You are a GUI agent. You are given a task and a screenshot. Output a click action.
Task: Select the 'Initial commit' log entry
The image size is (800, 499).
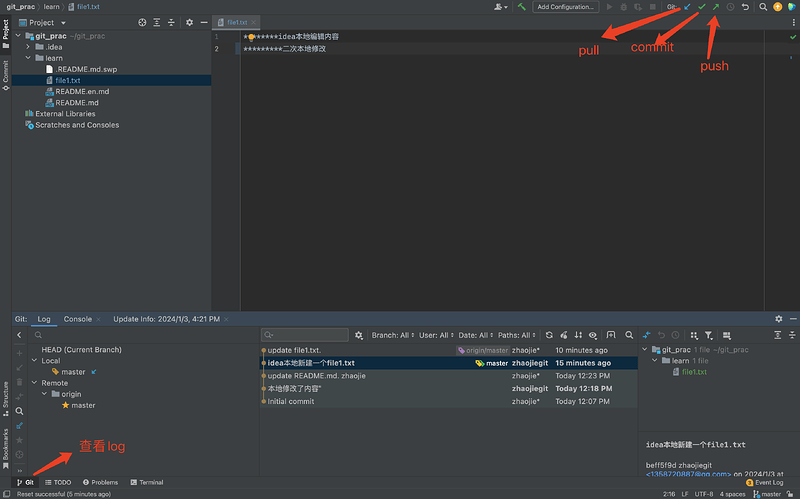(x=448, y=402)
